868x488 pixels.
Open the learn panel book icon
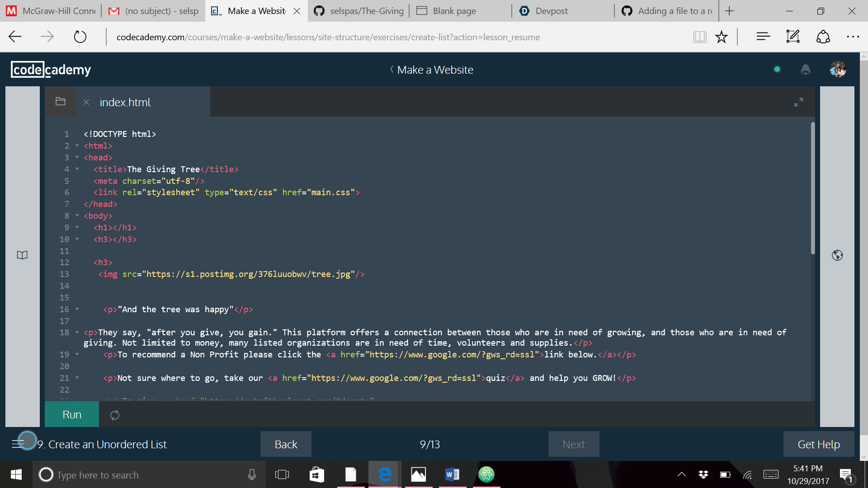point(22,255)
